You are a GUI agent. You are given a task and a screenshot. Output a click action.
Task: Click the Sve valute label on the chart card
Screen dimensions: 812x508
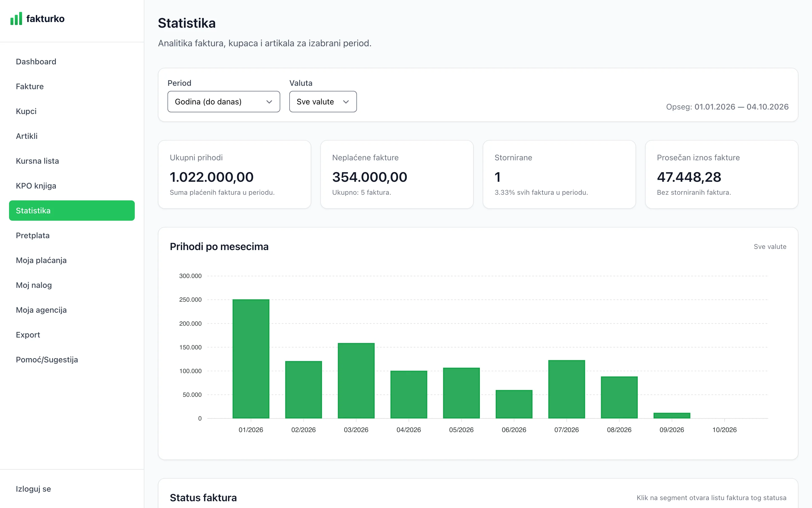(770, 247)
